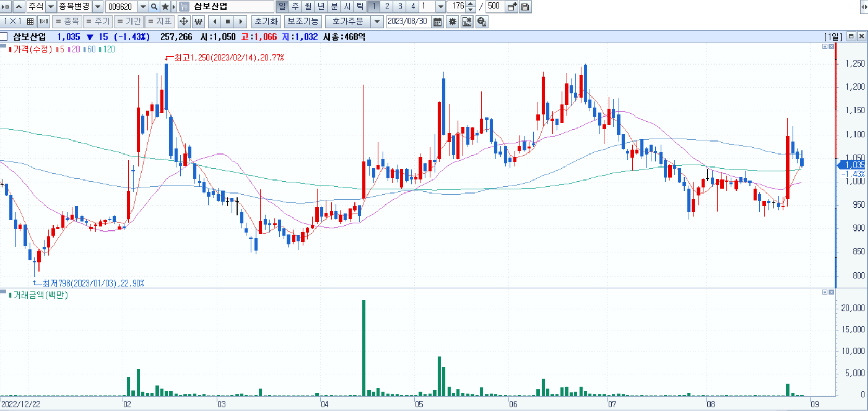This screenshot has height=411, width=868.
Task: Select interval preset 4
Action: (413, 7)
